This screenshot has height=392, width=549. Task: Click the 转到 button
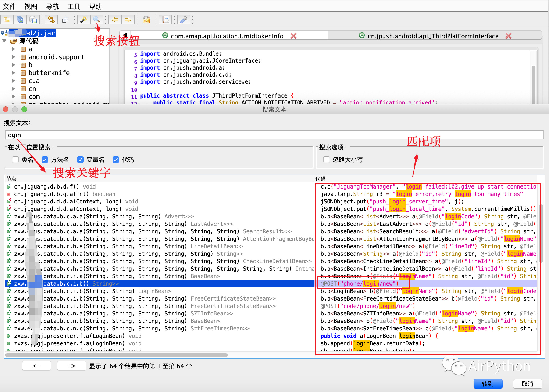pos(488,384)
